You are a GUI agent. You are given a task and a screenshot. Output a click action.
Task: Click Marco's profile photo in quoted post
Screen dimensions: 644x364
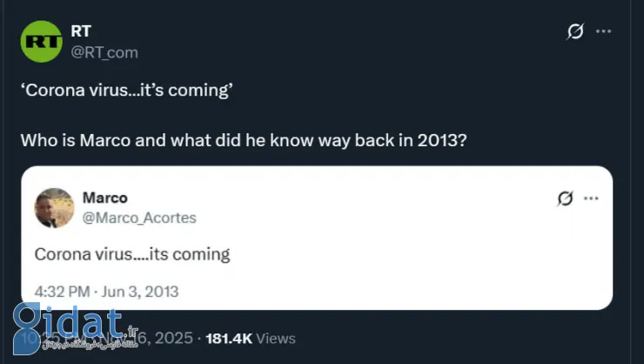point(53,207)
